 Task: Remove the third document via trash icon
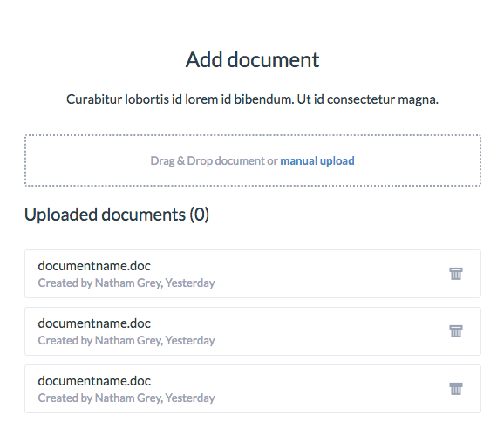[x=456, y=389]
